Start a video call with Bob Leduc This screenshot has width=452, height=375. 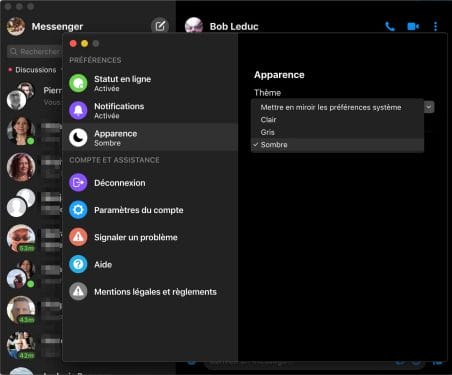click(413, 26)
